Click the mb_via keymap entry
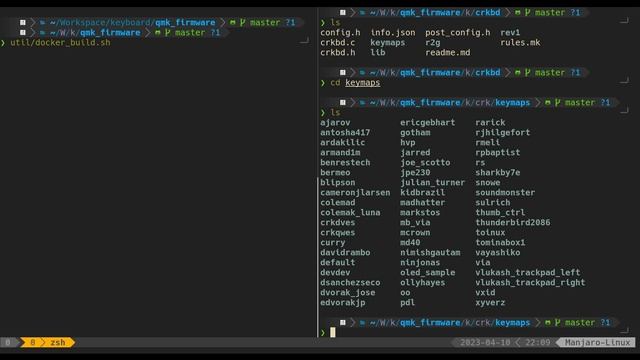This screenshot has width=640, height=360. [x=415, y=222]
